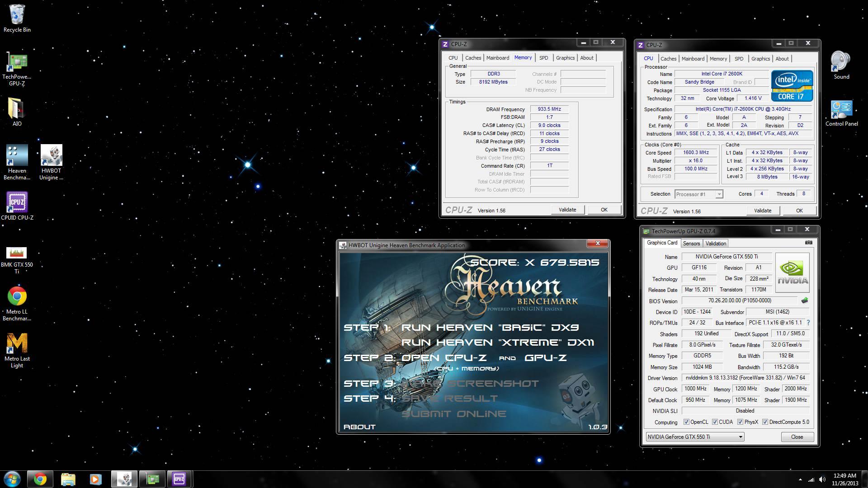Open the GPU selection dropdown in GPU-Z
Viewport: 868px width, 488px height.
695,437
